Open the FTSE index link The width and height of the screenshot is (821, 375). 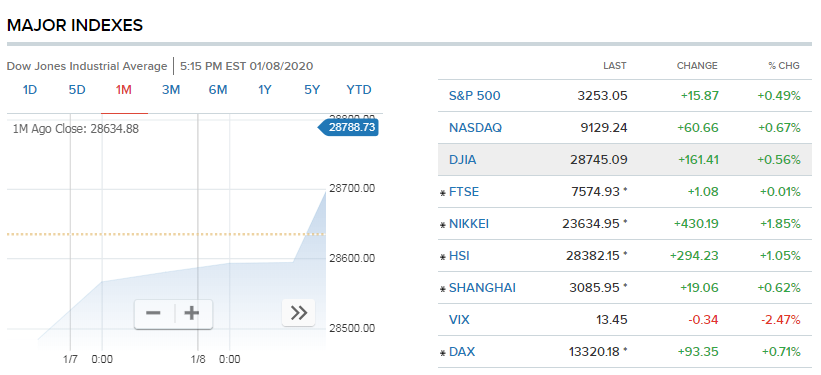[464, 192]
